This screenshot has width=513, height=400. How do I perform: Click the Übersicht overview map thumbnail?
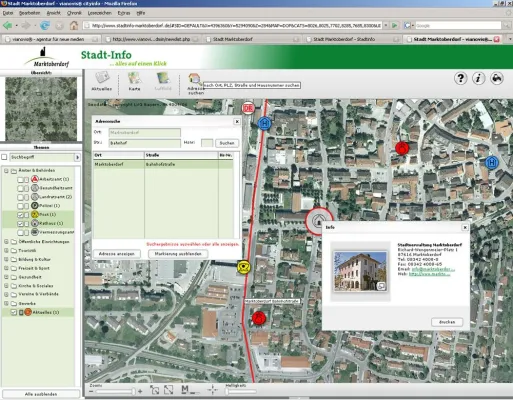[x=41, y=109]
